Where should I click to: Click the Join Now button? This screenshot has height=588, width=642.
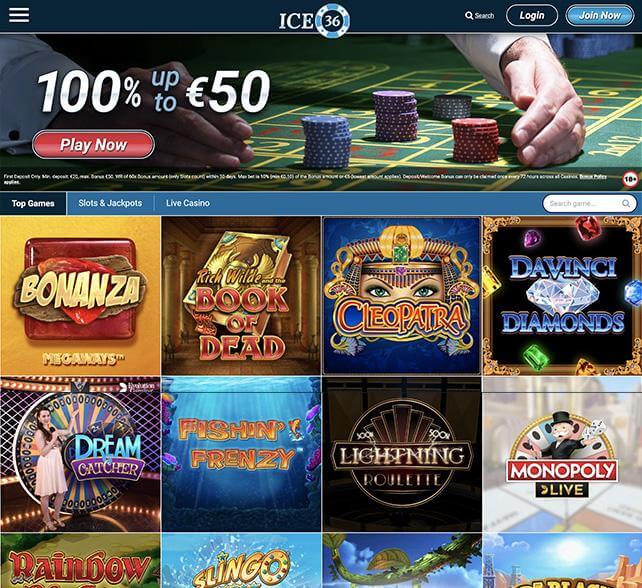(x=600, y=16)
